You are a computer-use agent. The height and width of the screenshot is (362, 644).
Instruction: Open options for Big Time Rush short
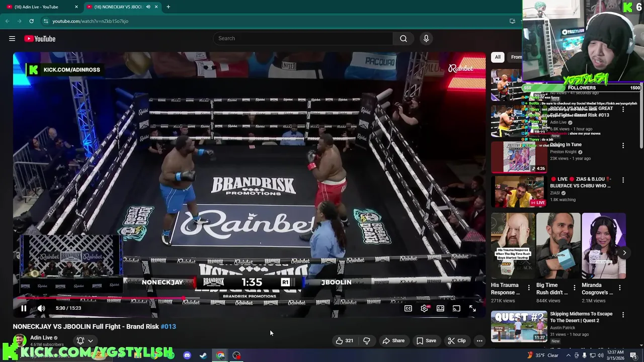coord(574,288)
